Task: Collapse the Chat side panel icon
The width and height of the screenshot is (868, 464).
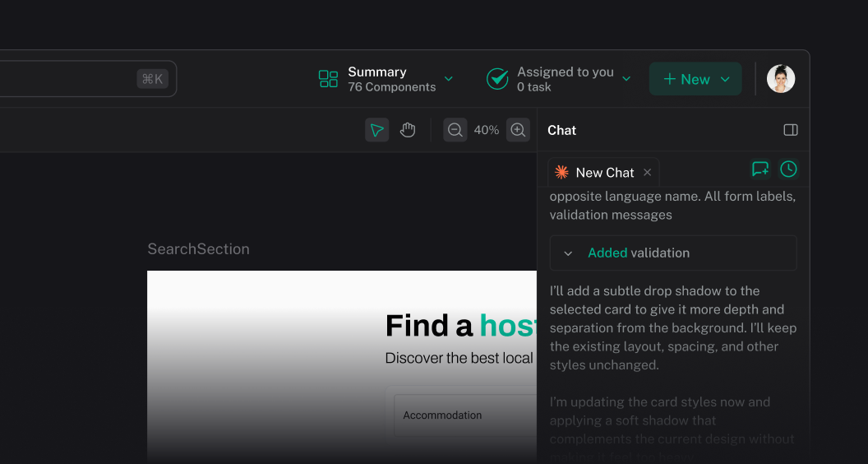Action: click(x=791, y=130)
